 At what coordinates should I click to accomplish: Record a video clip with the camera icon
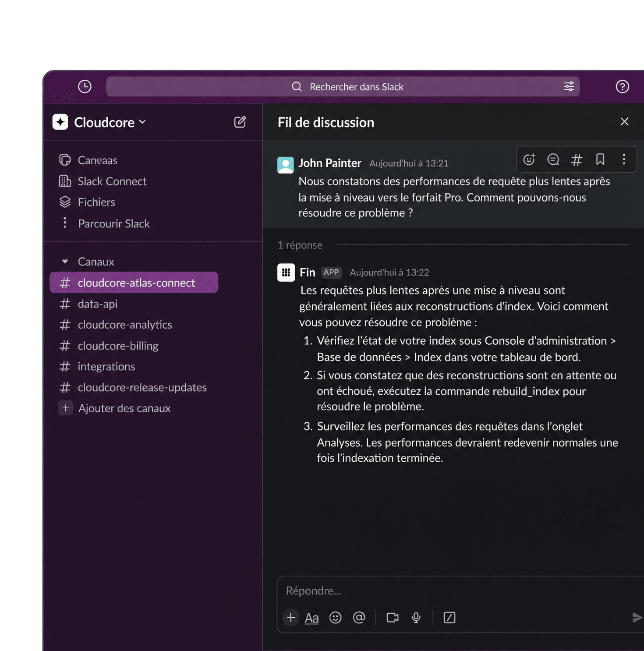[x=393, y=618]
